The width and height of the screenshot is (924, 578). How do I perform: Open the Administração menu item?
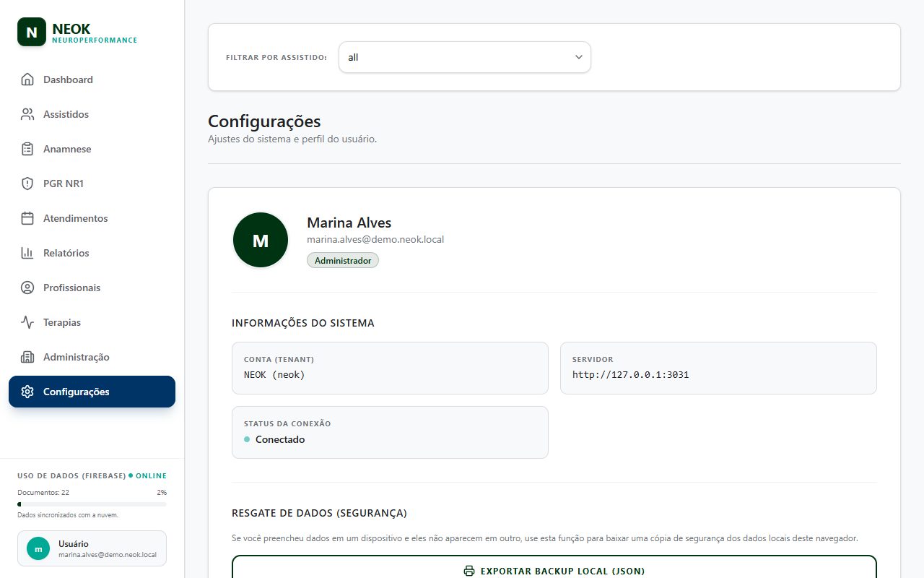(x=92, y=357)
